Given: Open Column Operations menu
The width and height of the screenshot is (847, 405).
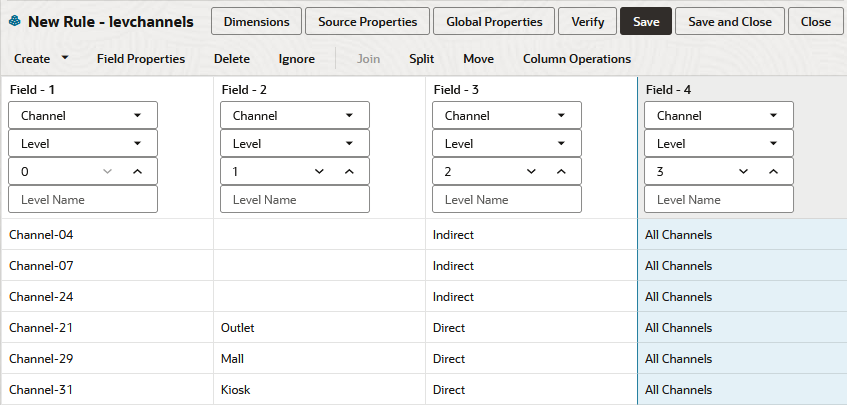Looking at the screenshot, I should point(576,59).
